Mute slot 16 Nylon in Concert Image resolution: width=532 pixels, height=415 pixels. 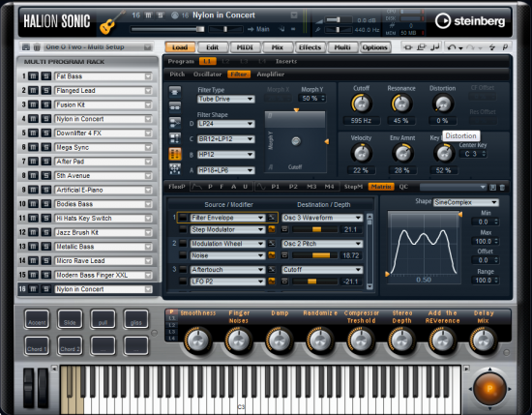(33, 289)
